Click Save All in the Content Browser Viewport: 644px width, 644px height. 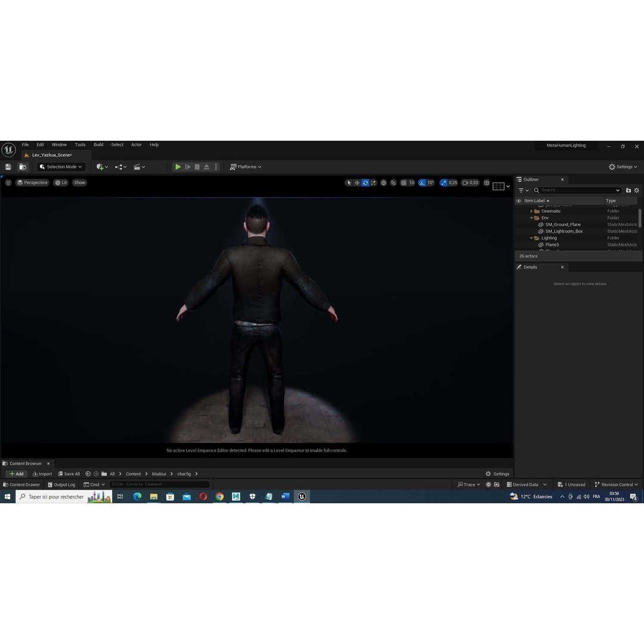click(69, 473)
